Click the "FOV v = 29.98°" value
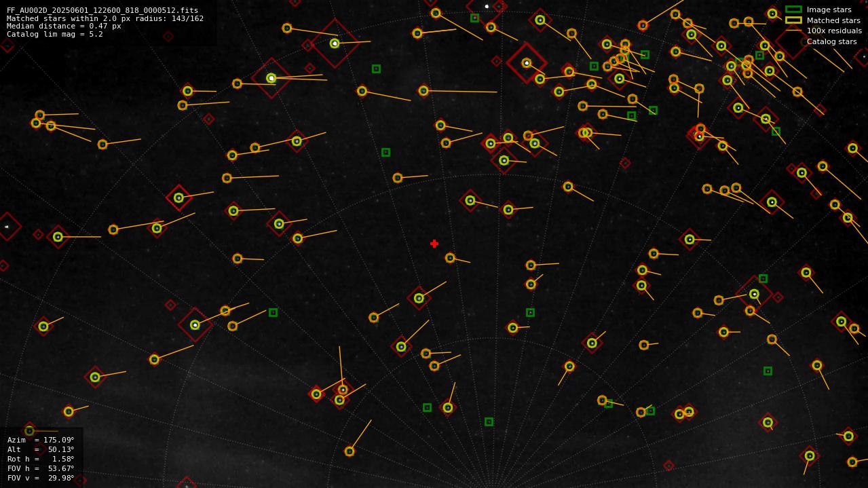 (x=41, y=478)
